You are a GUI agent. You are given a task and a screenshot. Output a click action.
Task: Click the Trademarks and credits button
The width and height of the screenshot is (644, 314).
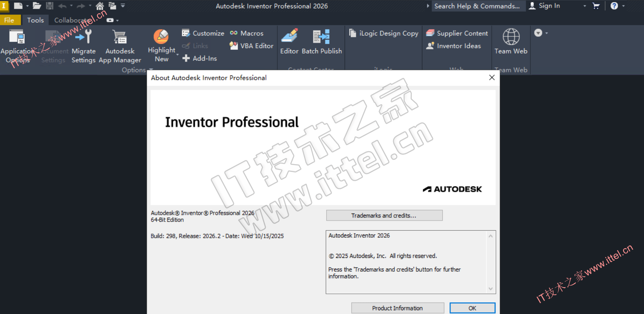pos(384,216)
